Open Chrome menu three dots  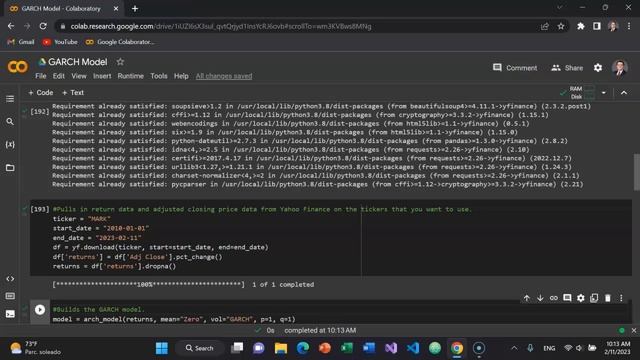(x=629, y=26)
